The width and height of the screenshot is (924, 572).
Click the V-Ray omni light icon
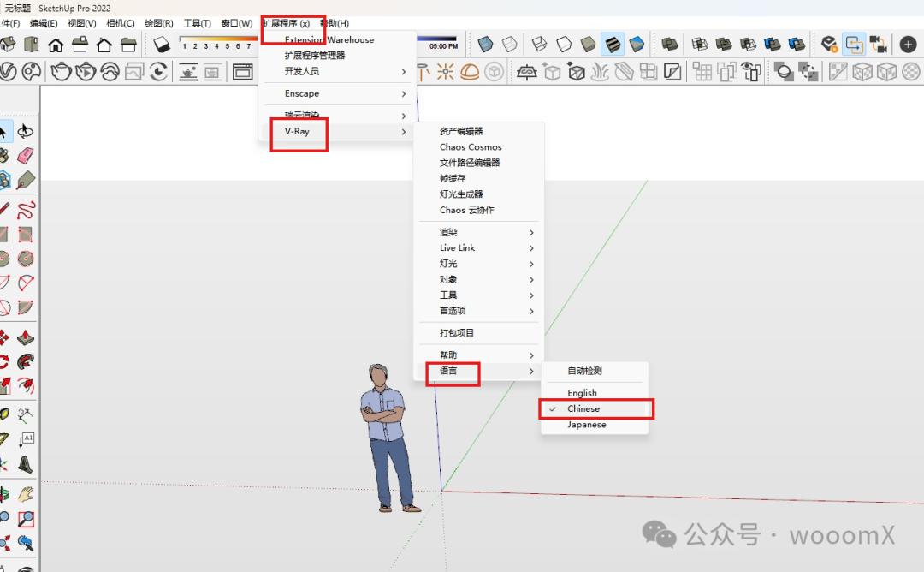coord(446,72)
